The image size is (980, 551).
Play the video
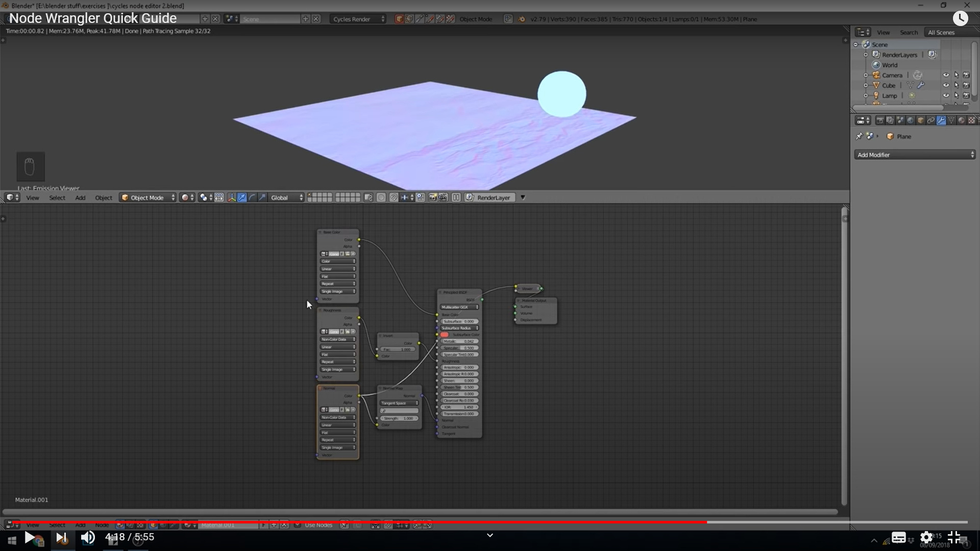point(30,537)
